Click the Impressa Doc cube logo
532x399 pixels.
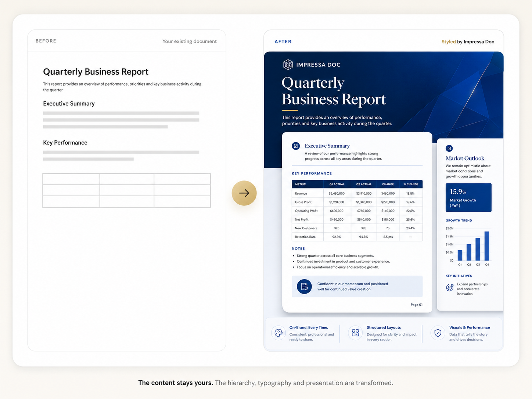288,65
